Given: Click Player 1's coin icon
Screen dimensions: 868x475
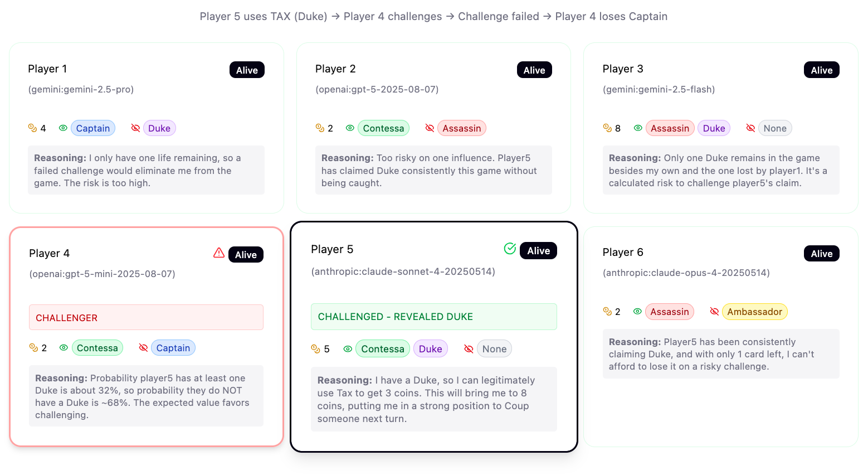Looking at the screenshot, I should (x=32, y=128).
